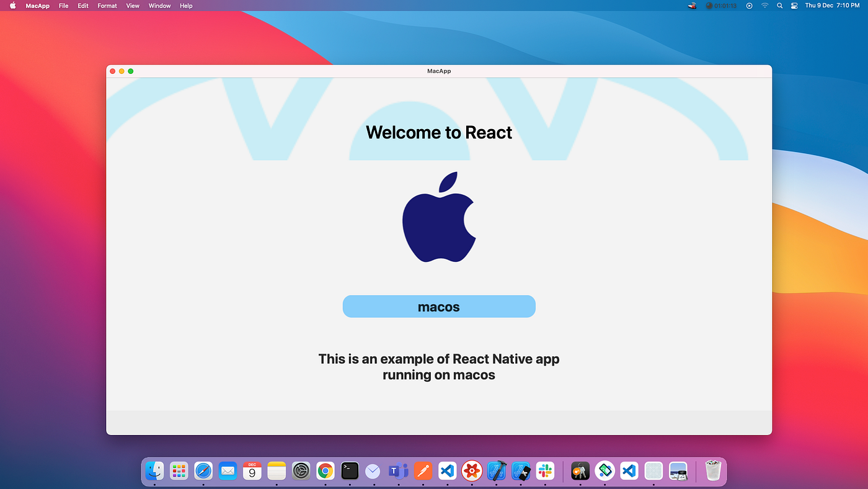Launch Google Chrome from the Dock
Image resolution: width=868 pixels, height=489 pixels.
point(325,470)
